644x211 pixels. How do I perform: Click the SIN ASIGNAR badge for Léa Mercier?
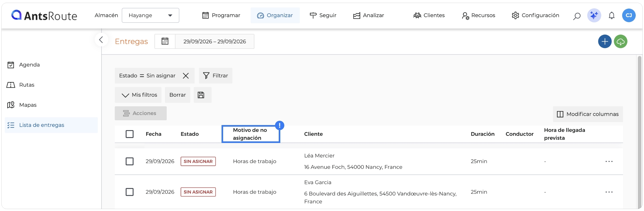click(198, 161)
